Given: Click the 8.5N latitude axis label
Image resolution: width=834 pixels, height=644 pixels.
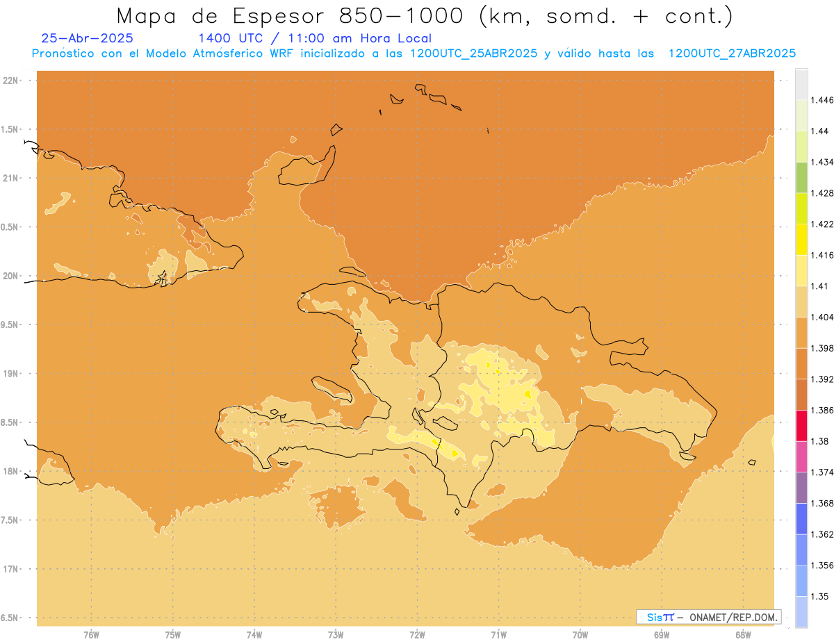Looking at the screenshot, I should pos(10,422).
